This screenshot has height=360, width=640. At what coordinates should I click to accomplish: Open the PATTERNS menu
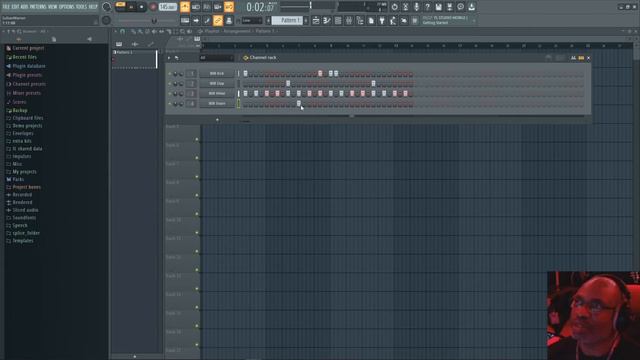[x=38, y=7]
